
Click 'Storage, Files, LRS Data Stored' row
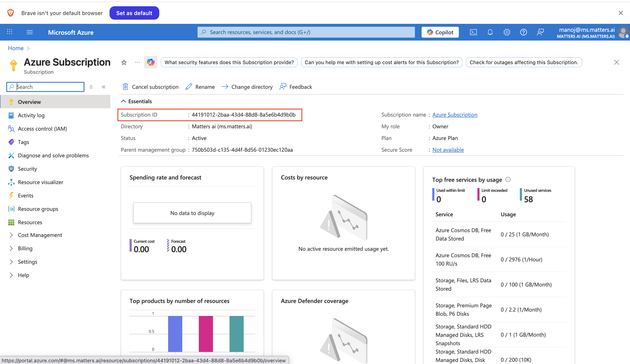(499, 285)
